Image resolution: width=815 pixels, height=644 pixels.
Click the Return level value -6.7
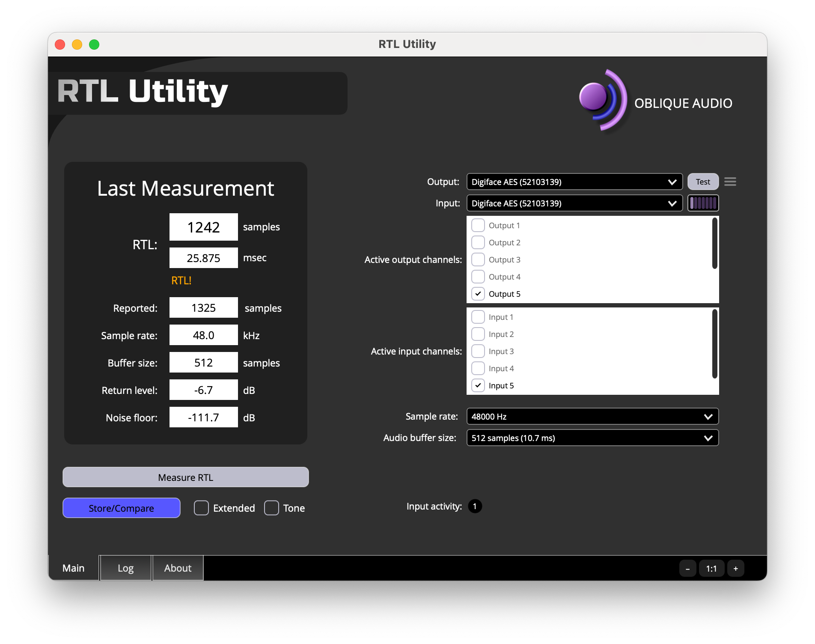point(203,390)
